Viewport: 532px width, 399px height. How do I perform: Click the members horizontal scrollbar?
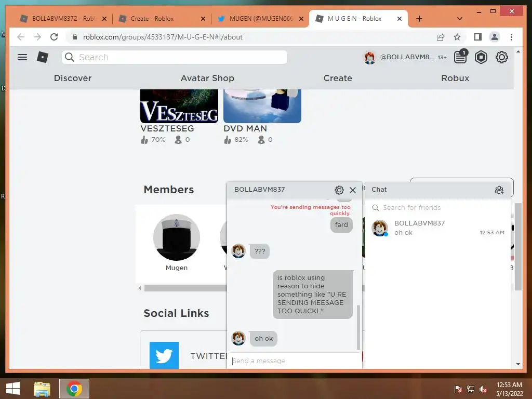click(x=185, y=288)
